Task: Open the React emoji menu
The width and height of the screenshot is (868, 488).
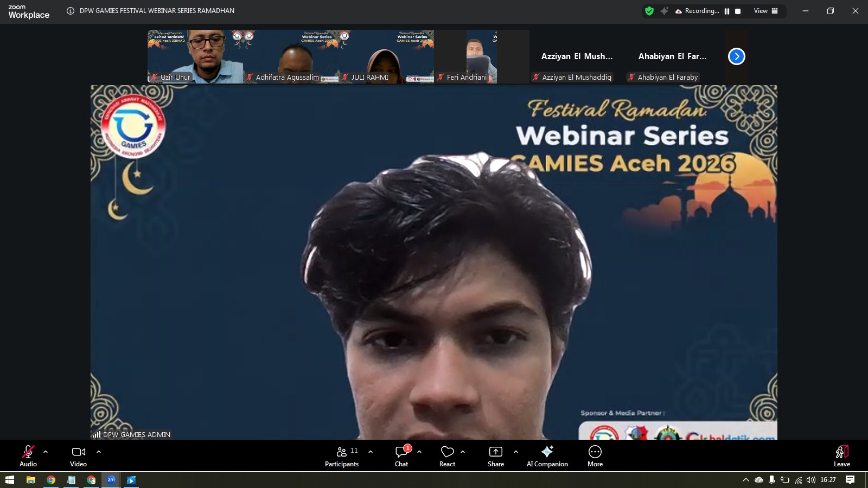Action: point(447,455)
